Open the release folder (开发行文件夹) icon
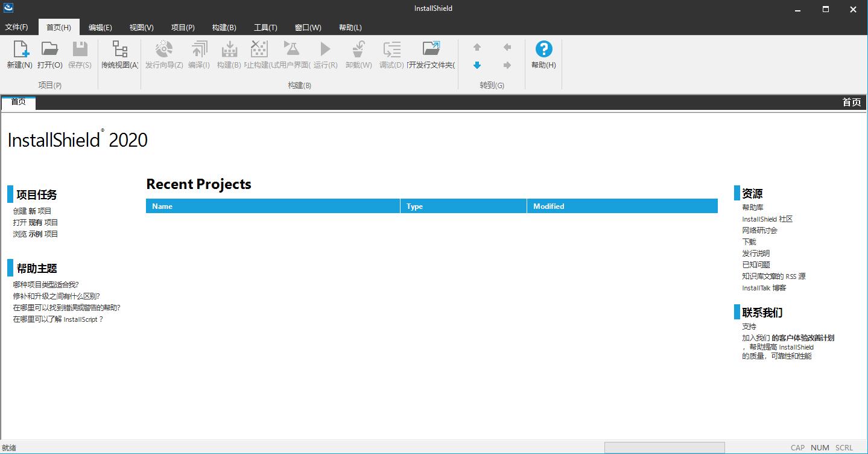The width and height of the screenshot is (868, 454). [431, 49]
